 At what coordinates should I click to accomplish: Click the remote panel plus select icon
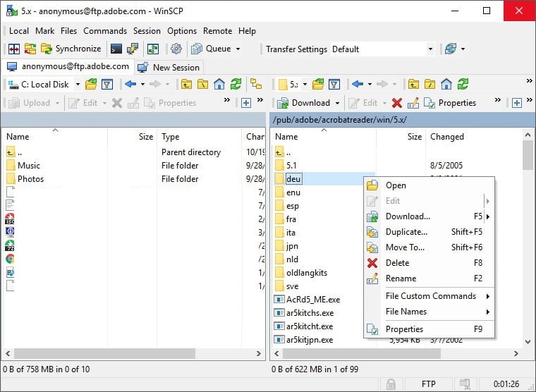(x=517, y=103)
